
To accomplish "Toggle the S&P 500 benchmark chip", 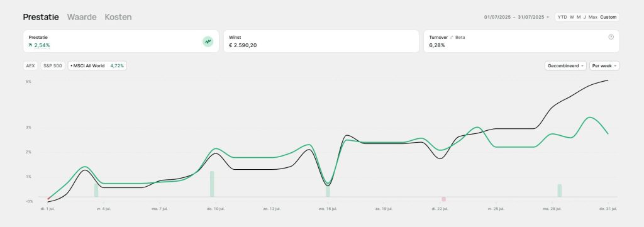I will coord(53,65).
